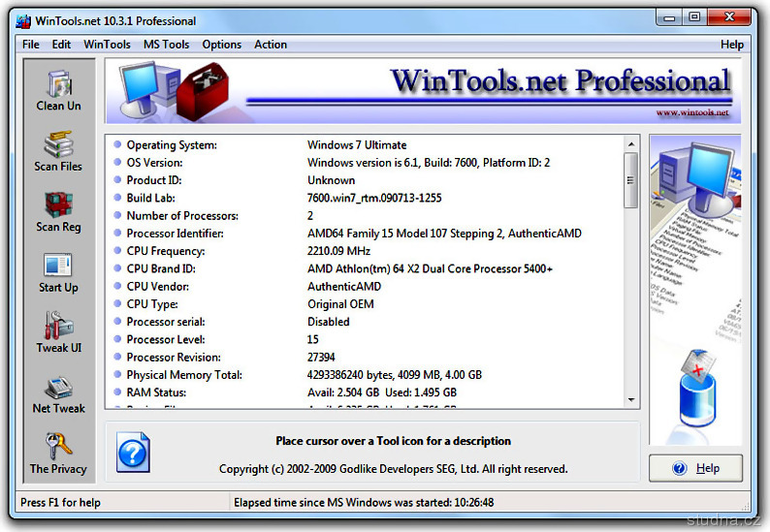The width and height of the screenshot is (770, 532).
Task: Open the Clean Un tool icon
Action: tap(59, 84)
